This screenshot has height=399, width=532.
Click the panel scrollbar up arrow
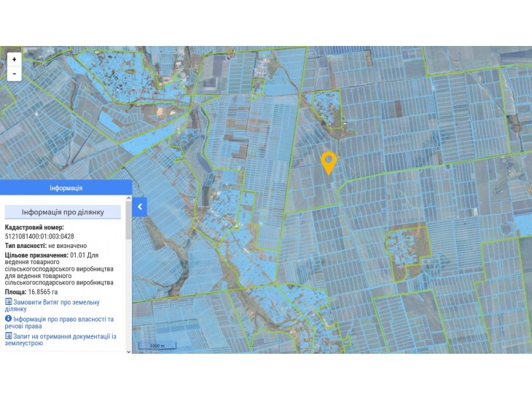click(128, 198)
